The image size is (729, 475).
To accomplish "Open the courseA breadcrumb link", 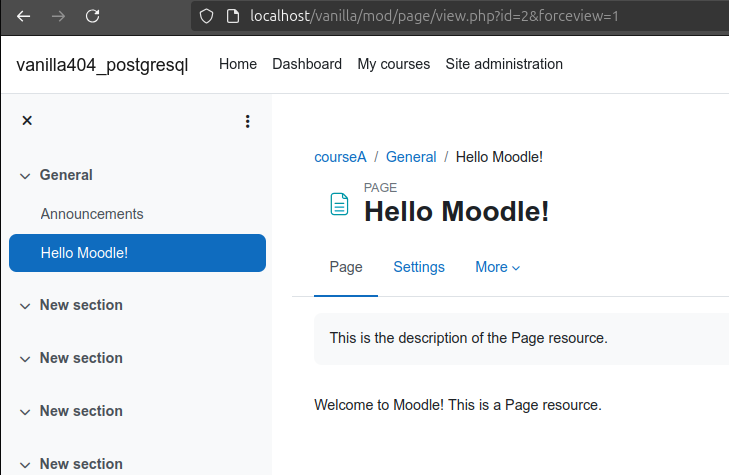I will point(340,157).
